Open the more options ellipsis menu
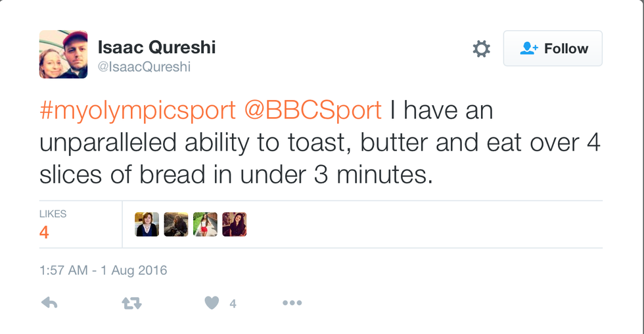The height and width of the screenshot is (334, 644). pos(292,302)
